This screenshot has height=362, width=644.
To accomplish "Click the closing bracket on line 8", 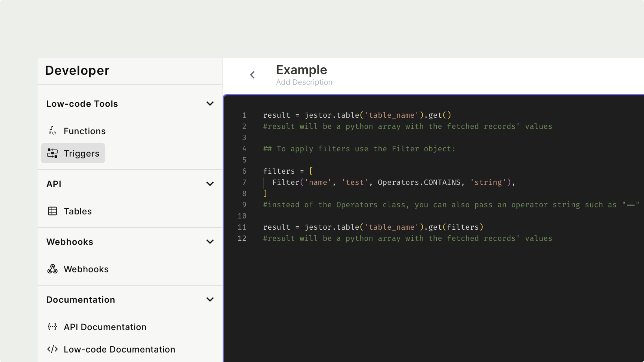I will [x=265, y=194].
